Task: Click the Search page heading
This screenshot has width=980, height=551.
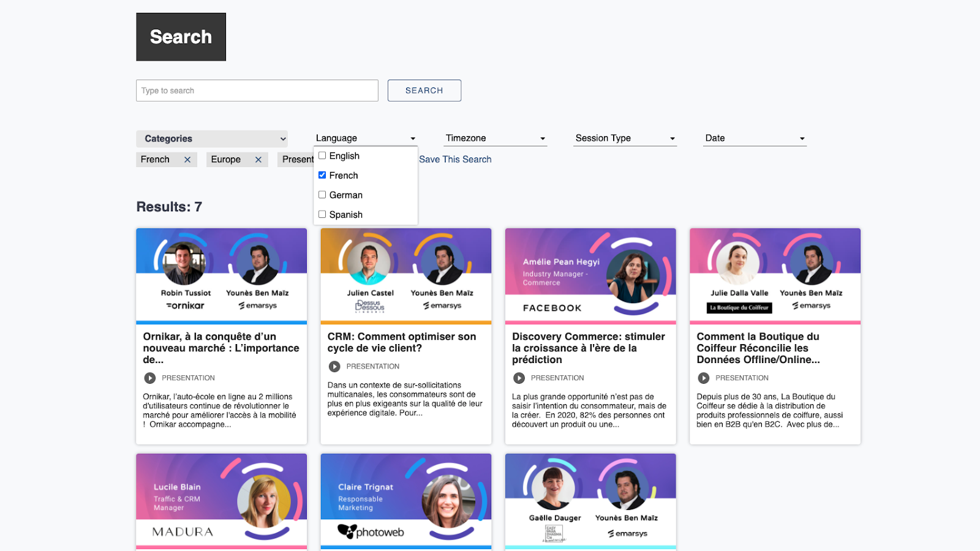Action: pyautogui.click(x=181, y=37)
